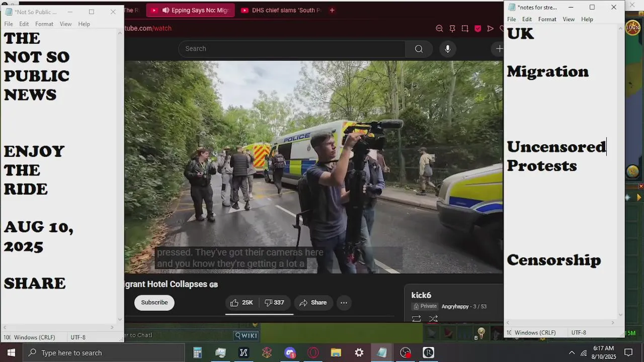Open Calculator from the taskbar
Screen dimensions: 644x362
(x=197, y=353)
